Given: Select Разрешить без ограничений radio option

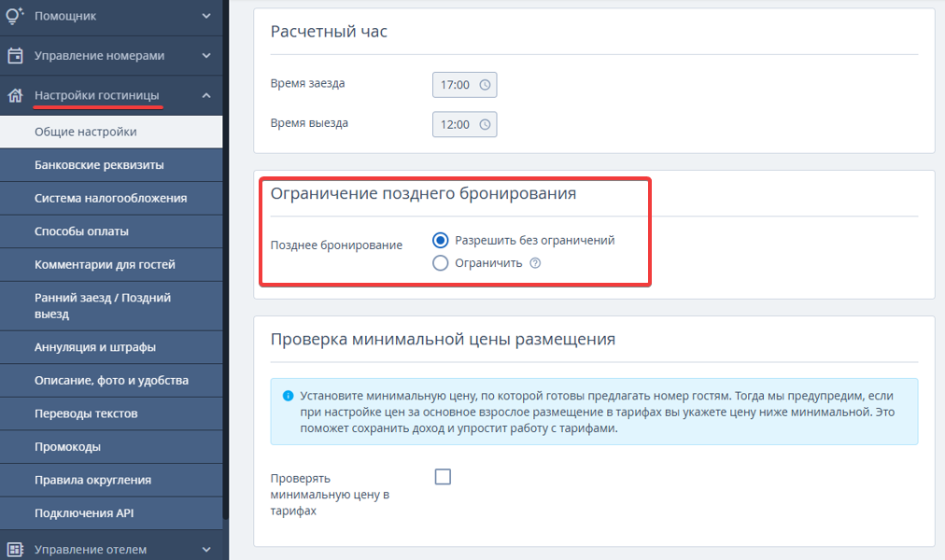Looking at the screenshot, I should (x=441, y=240).
